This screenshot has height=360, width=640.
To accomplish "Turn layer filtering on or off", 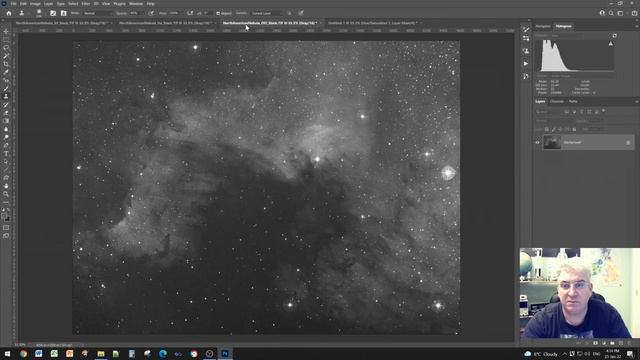I will [x=604, y=111].
